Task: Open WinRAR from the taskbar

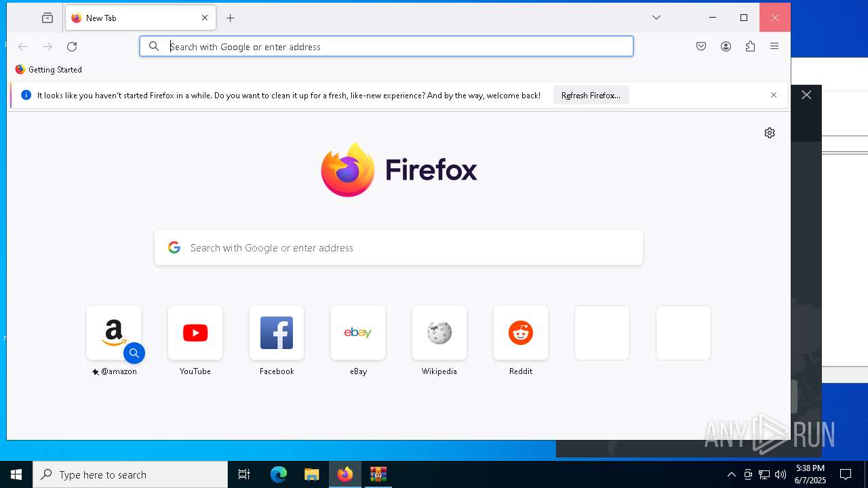Action: tap(378, 474)
